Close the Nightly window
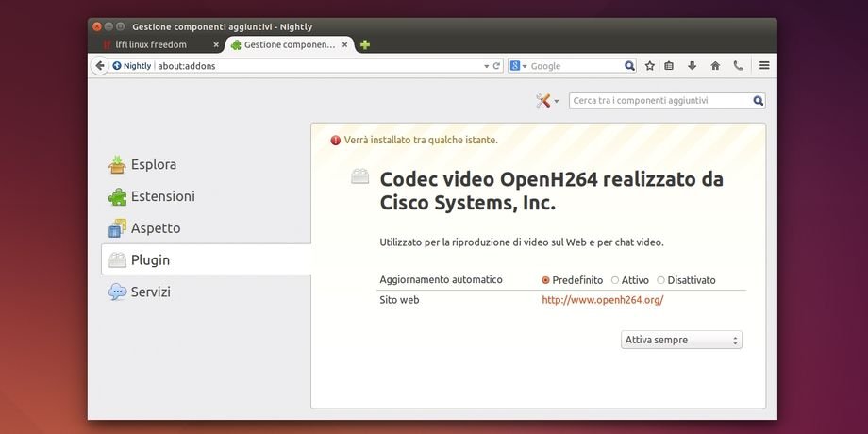 point(97,26)
